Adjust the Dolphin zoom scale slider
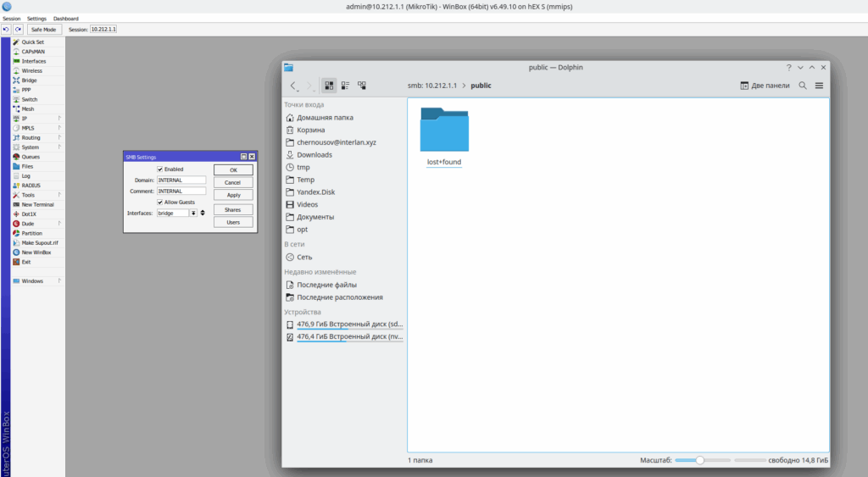The width and height of the screenshot is (868, 477). [700, 460]
